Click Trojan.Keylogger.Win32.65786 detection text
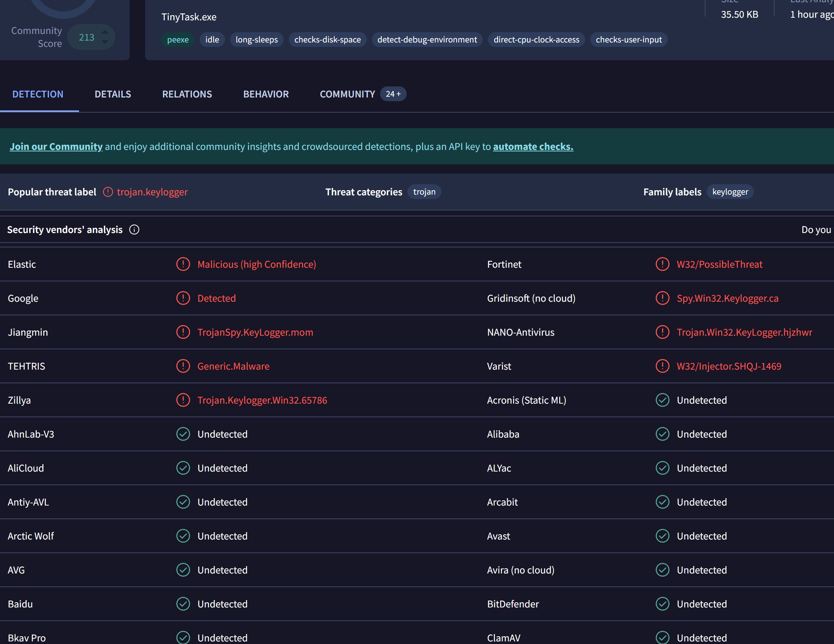 pyautogui.click(x=262, y=400)
